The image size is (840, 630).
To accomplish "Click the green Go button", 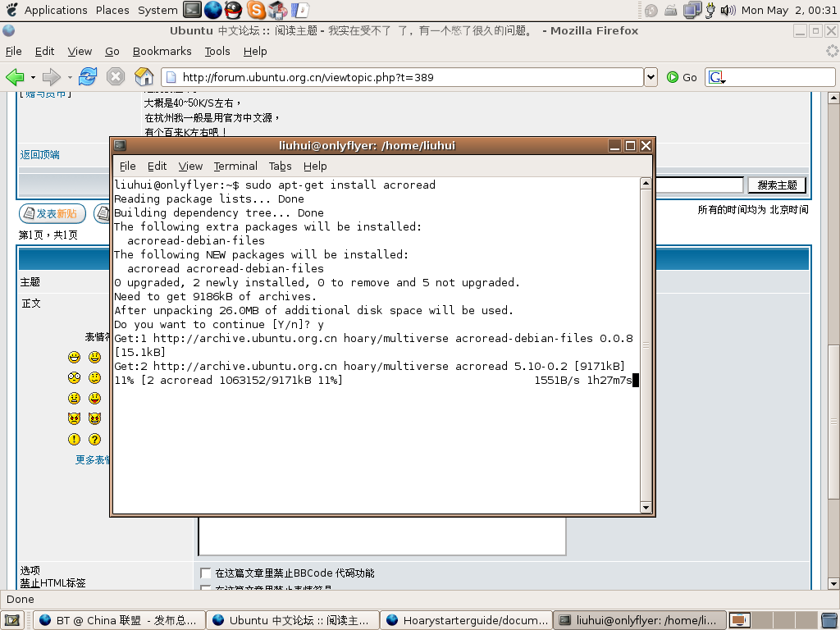I will (682, 77).
